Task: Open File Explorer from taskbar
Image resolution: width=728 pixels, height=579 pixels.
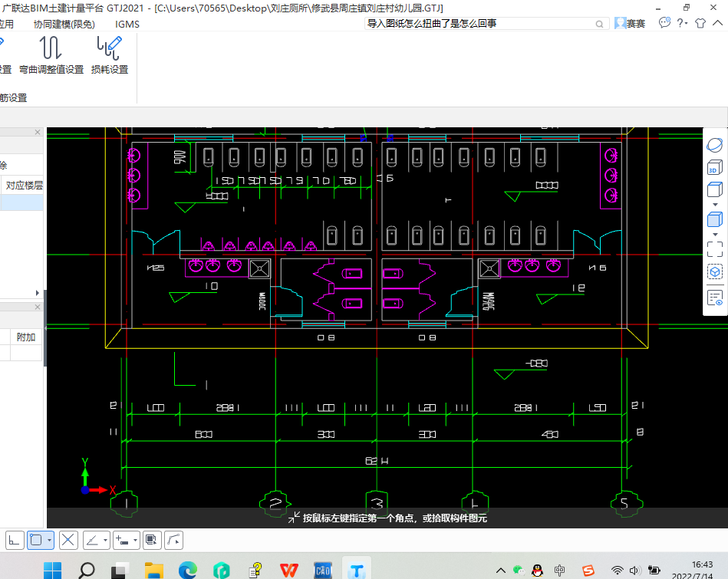Action: (x=153, y=571)
